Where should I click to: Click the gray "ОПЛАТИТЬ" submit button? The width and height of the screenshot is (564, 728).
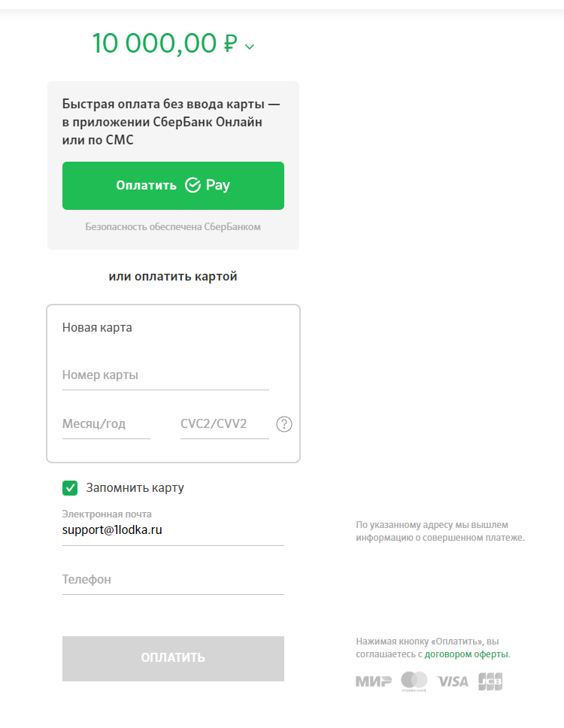click(173, 658)
